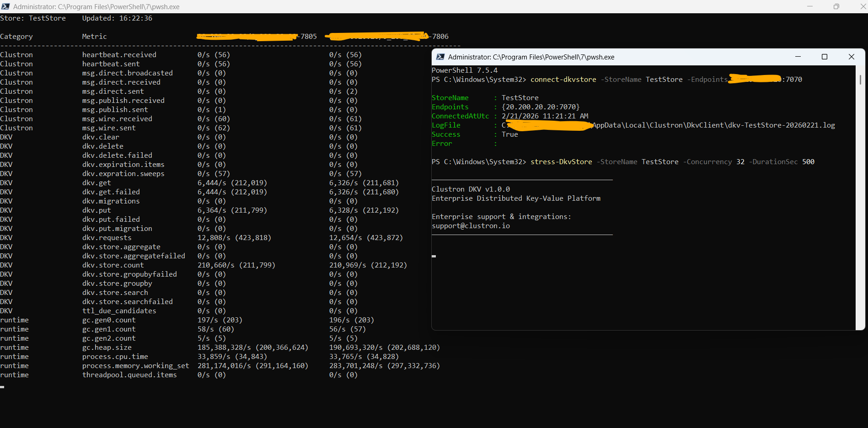Viewport: 868px width, 428px height.
Task: Click 'stress-DkvStore' command text
Action: pos(561,162)
